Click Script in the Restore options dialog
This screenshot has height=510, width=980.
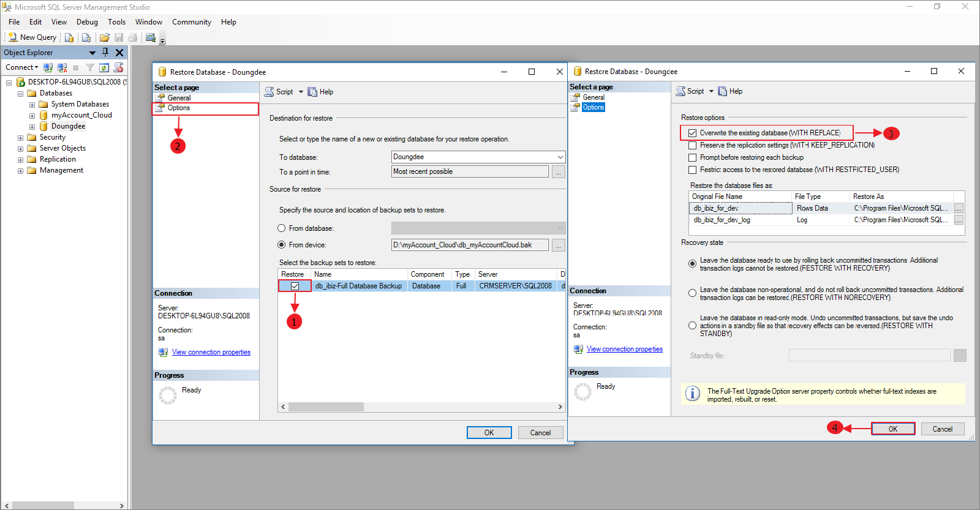[x=690, y=91]
